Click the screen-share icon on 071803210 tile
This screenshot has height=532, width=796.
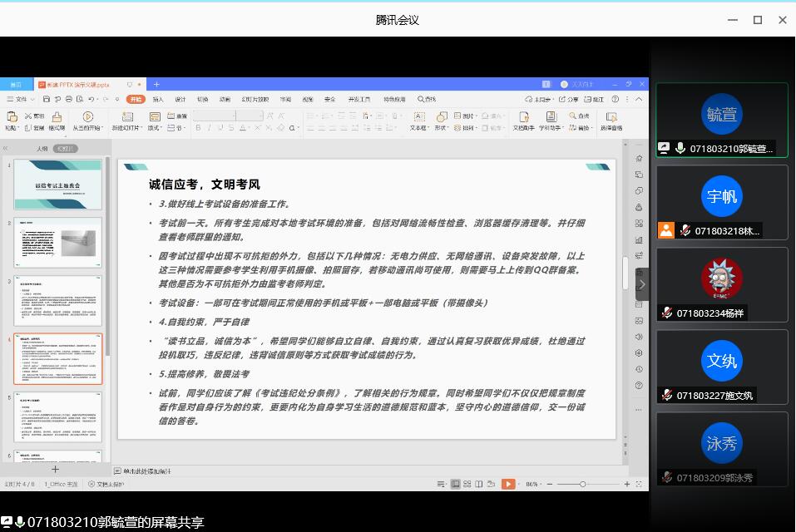[664, 148]
